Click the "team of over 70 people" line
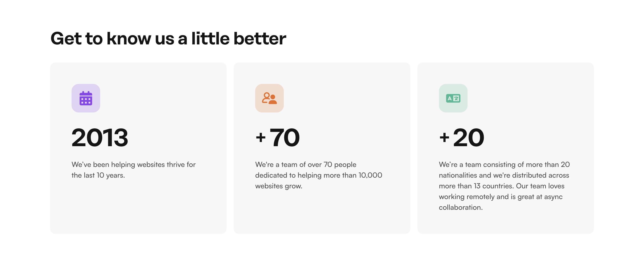Viewport: 644px width, 262px height. (305, 165)
